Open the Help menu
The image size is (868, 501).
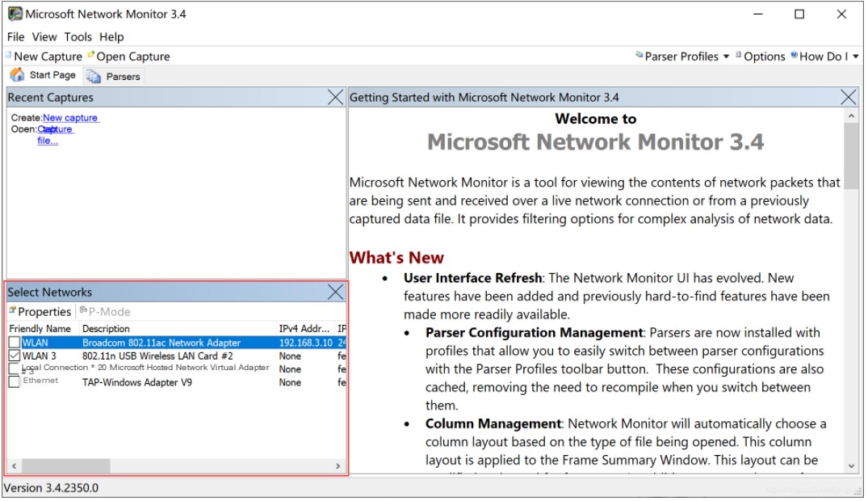point(111,37)
